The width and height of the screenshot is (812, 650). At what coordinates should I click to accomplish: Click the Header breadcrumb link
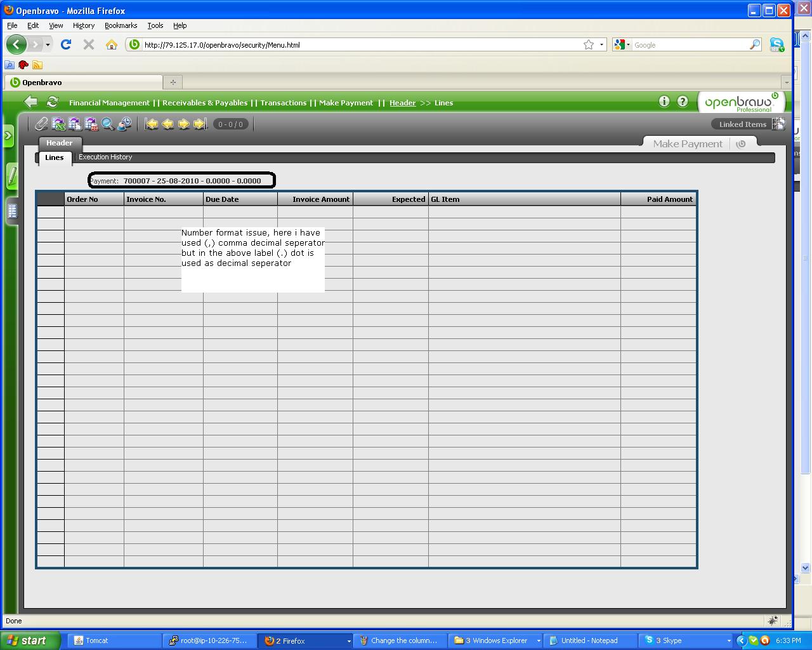coord(402,103)
